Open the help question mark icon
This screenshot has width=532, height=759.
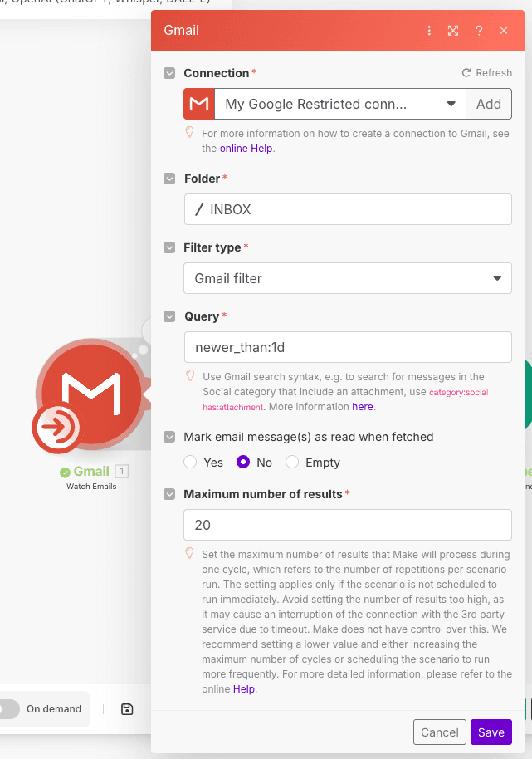(x=479, y=31)
